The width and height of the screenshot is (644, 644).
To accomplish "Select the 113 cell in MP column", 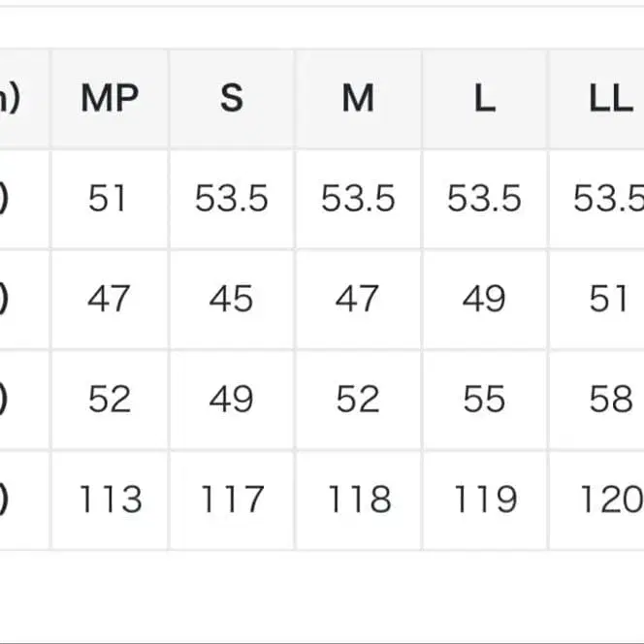I will click(x=110, y=499).
